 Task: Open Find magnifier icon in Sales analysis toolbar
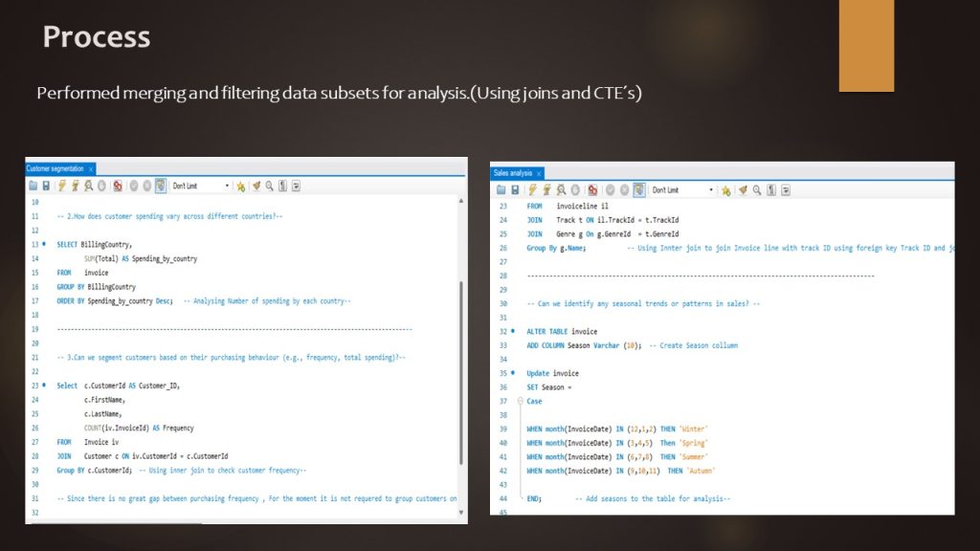point(755,190)
